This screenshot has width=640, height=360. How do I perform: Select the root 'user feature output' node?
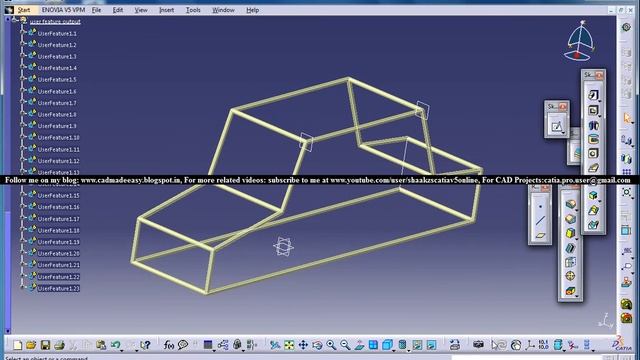pyautogui.click(x=55, y=21)
